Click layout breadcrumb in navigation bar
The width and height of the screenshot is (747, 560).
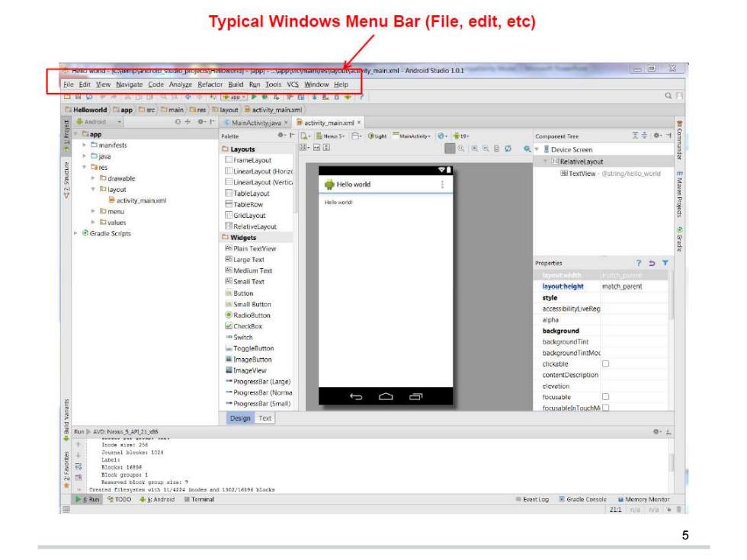pos(225,110)
